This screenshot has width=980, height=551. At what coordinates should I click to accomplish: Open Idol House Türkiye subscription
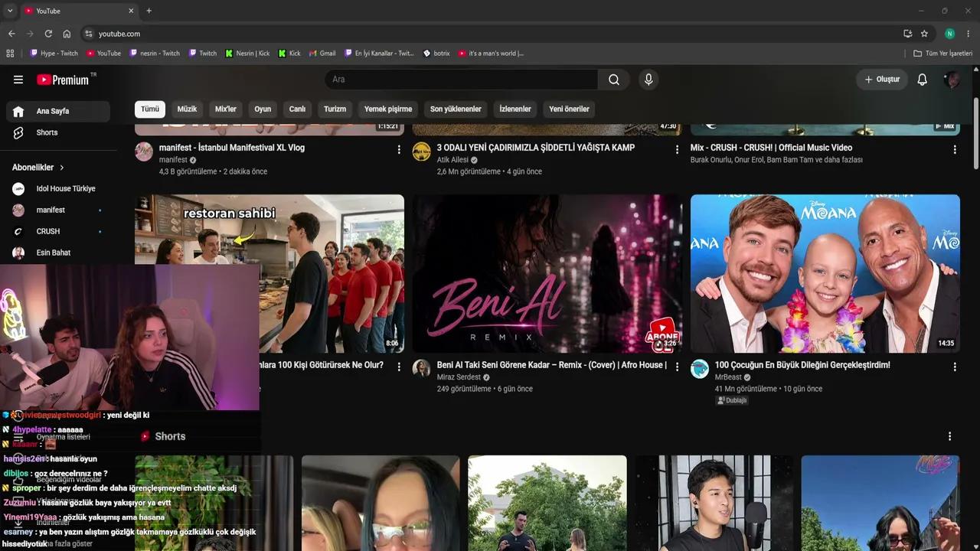pyautogui.click(x=58, y=188)
